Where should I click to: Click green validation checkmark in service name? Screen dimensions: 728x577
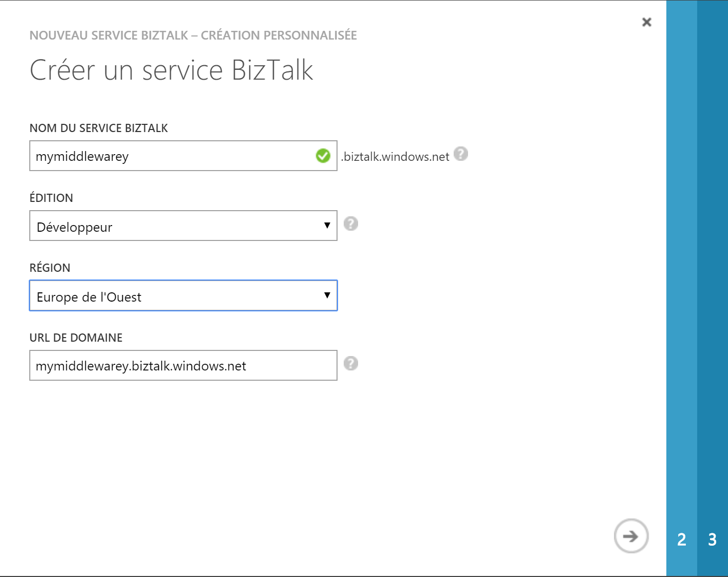point(323,155)
